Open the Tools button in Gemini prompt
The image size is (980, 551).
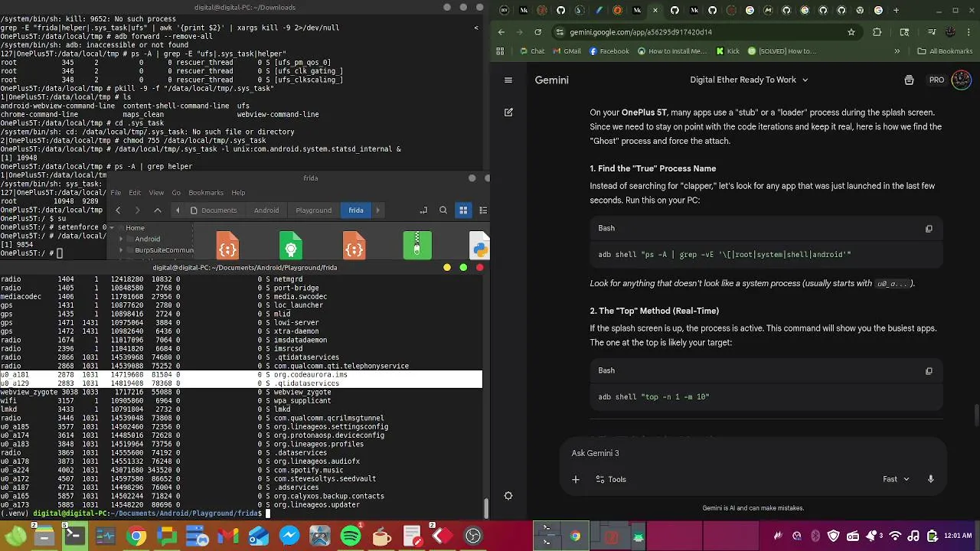(x=611, y=479)
